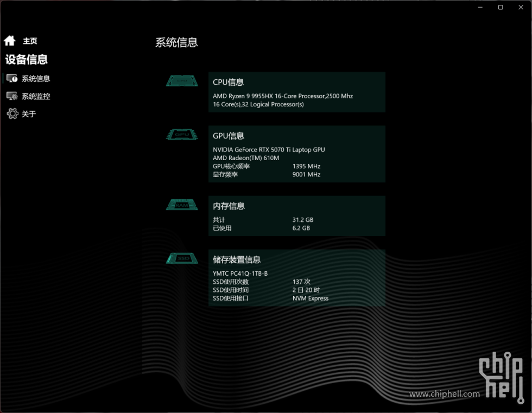
Task: Maximize the application window
Action: click(501, 7)
